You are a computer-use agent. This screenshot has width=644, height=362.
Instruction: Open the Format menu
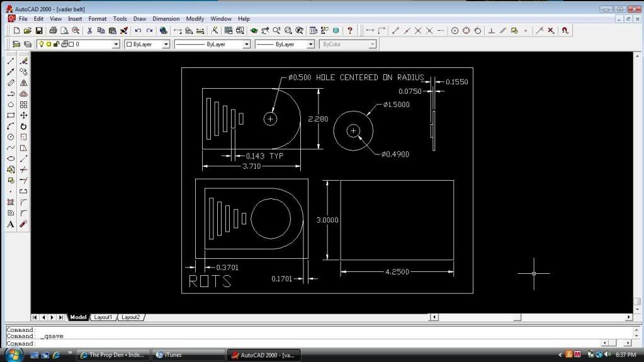98,19
